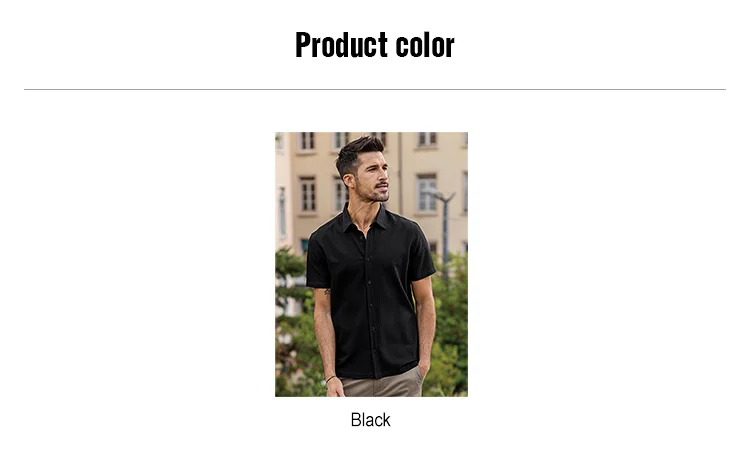
Task: Click the word color in the heading
Action: click(425, 45)
